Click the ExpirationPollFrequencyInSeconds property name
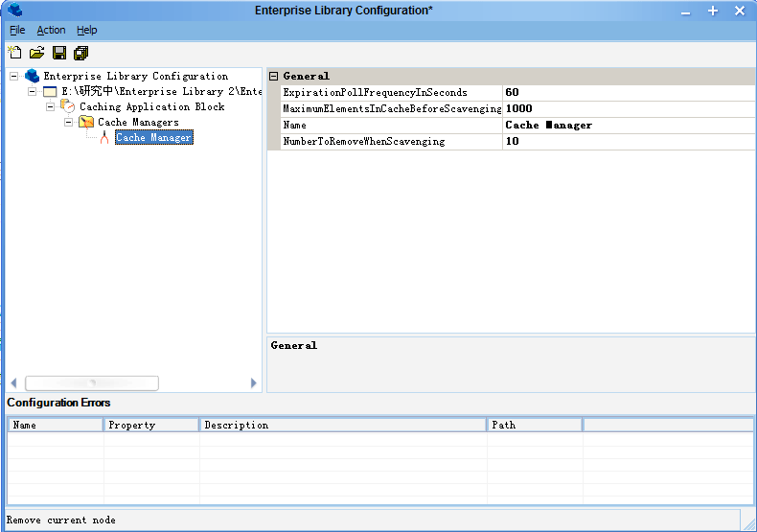This screenshot has width=757, height=532. 375,92
